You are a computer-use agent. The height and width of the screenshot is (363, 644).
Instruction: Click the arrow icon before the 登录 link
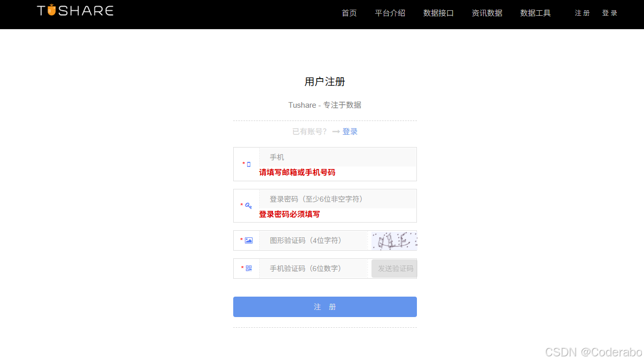coord(336,131)
